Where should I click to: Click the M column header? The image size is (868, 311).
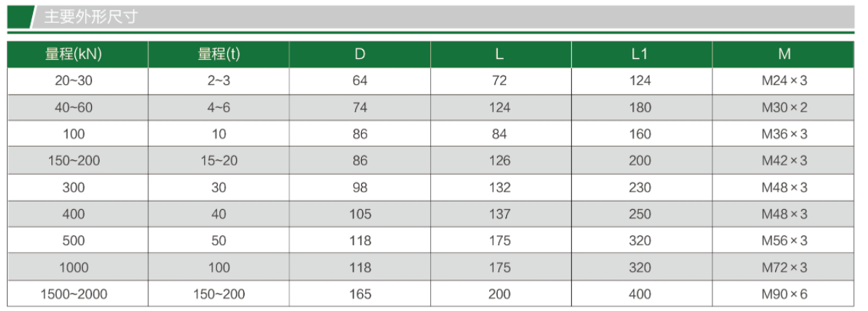pos(784,54)
